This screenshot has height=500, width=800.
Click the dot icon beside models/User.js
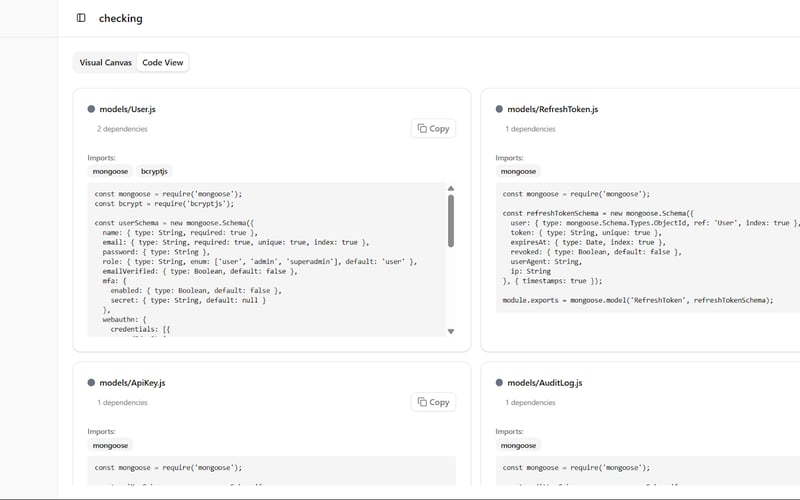pos(91,109)
